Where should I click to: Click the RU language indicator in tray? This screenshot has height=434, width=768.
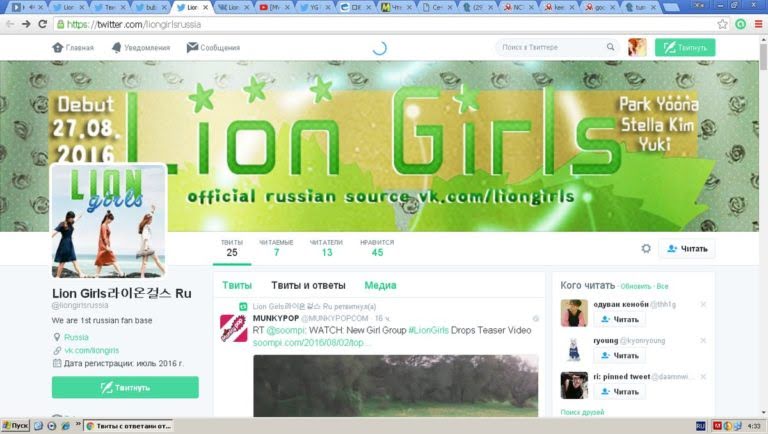pos(700,426)
